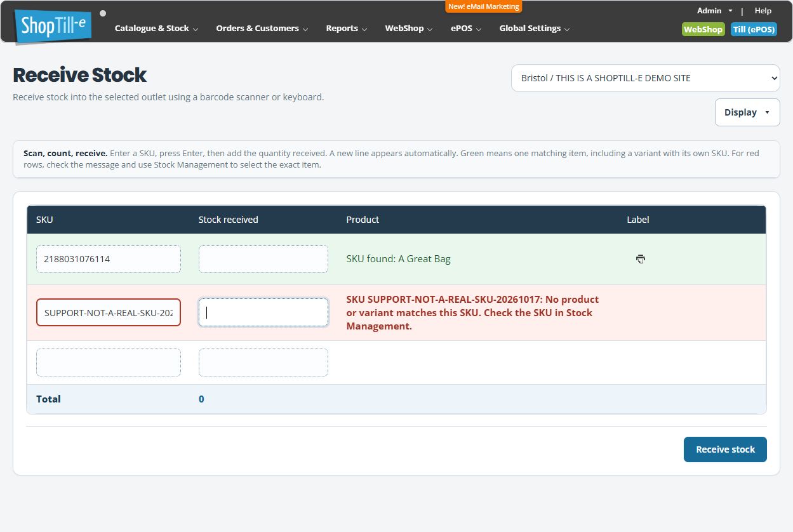The image size is (793, 532).
Task: Click the green WebShop button
Action: (703, 29)
